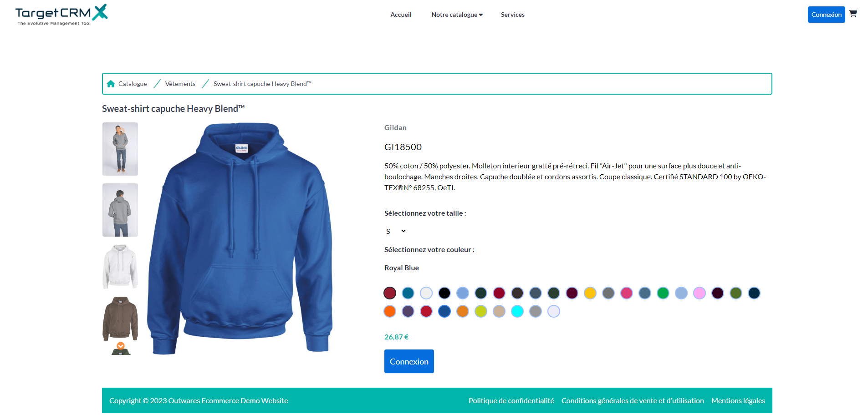The image size is (868, 420).
Task: Click the orange down arrow under thumbnails
Action: [121, 346]
